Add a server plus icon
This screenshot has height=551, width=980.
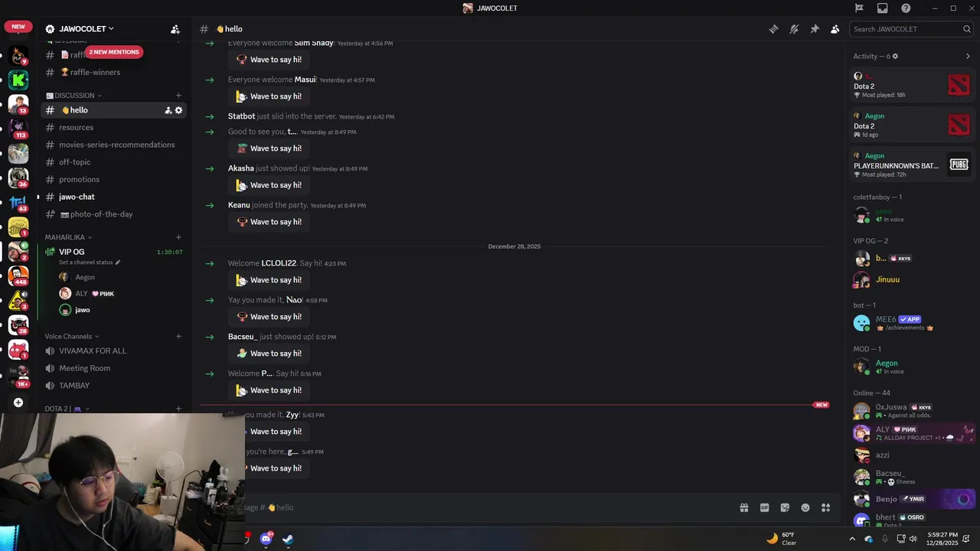click(x=18, y=403)
